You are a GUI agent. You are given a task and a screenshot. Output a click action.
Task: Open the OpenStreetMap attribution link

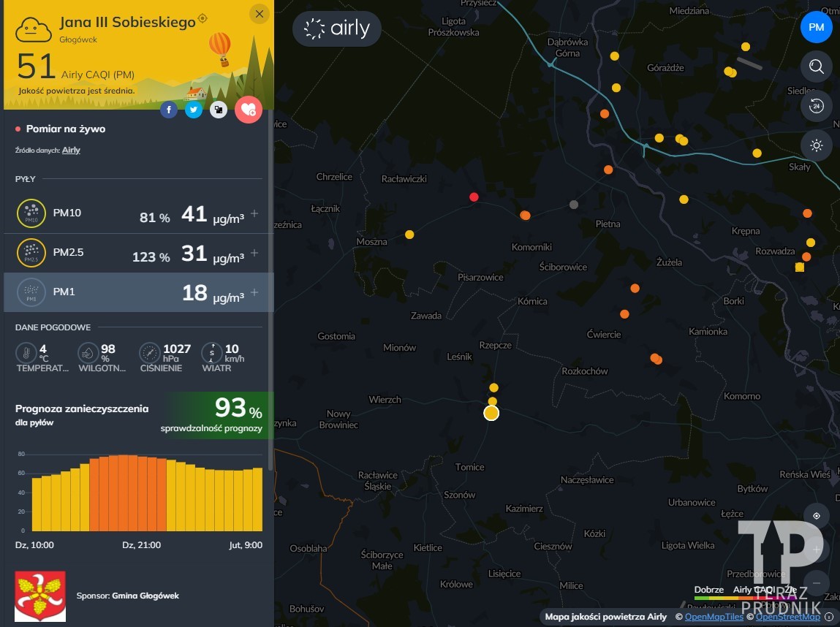pos(787,617)
